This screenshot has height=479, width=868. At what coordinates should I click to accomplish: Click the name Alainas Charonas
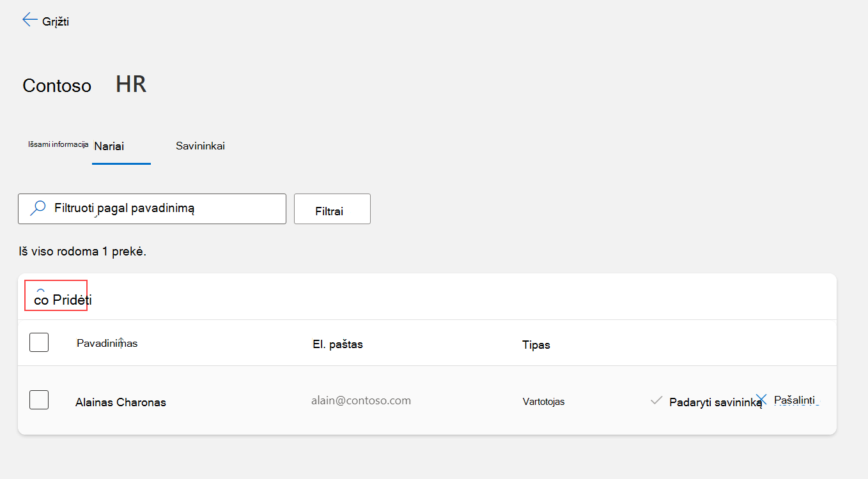click(121, 402)
